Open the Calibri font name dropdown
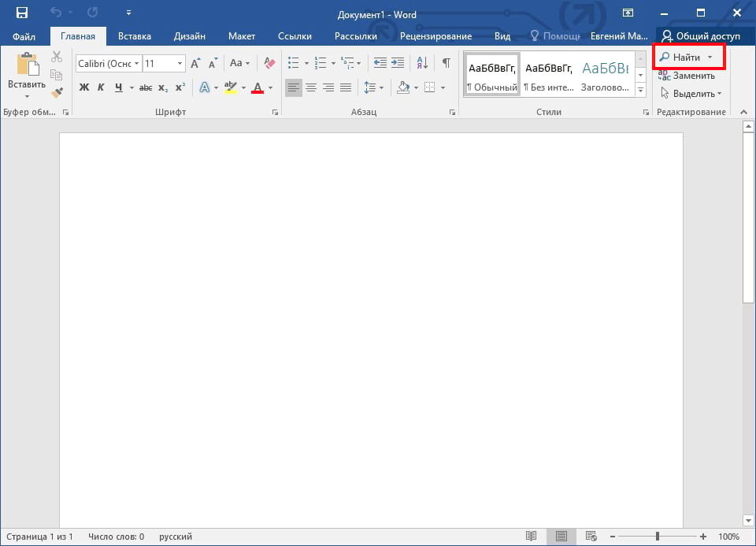 click(136, 63)
